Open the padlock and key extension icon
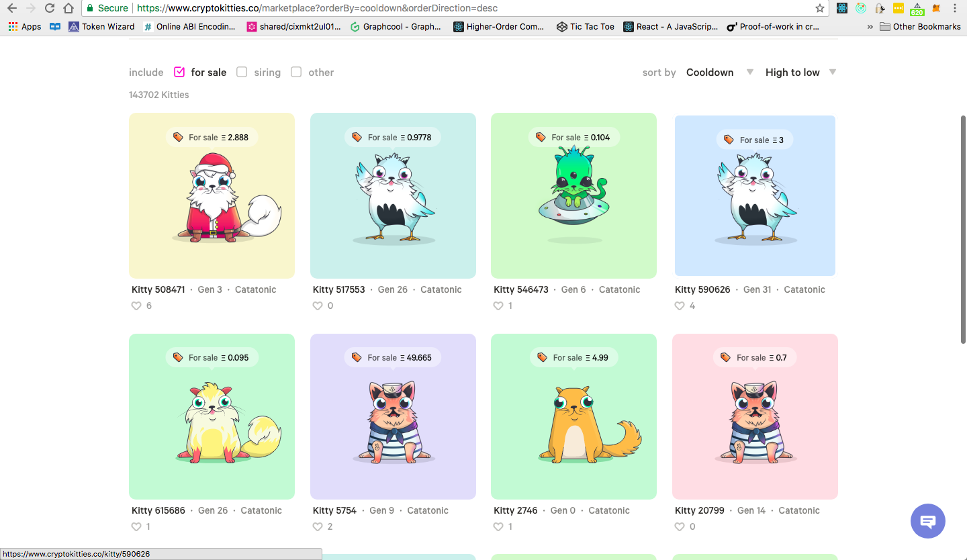Image resolution: width=967 pixels, height=560 pixels. pyautogui.click(x=880, y=8)
